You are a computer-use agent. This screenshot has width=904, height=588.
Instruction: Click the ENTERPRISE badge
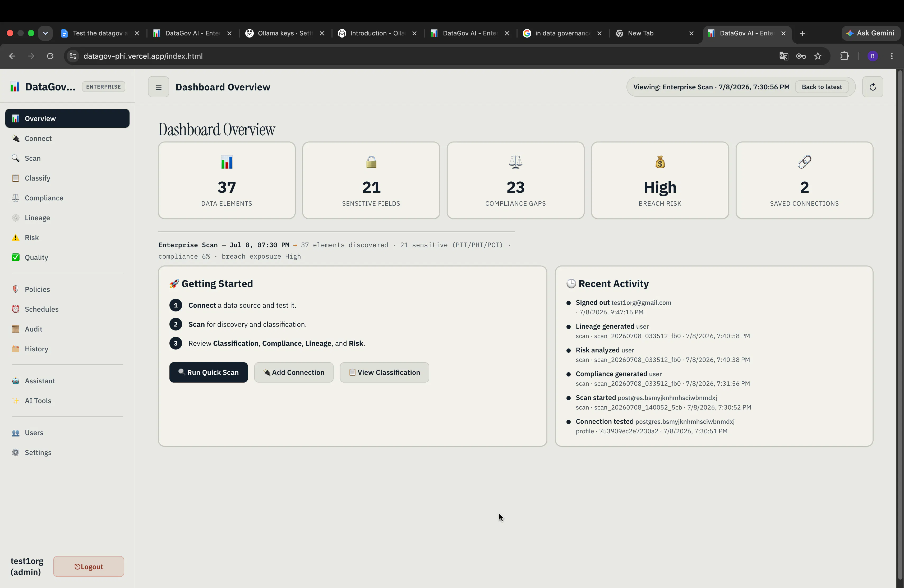(x=103, y=87)
